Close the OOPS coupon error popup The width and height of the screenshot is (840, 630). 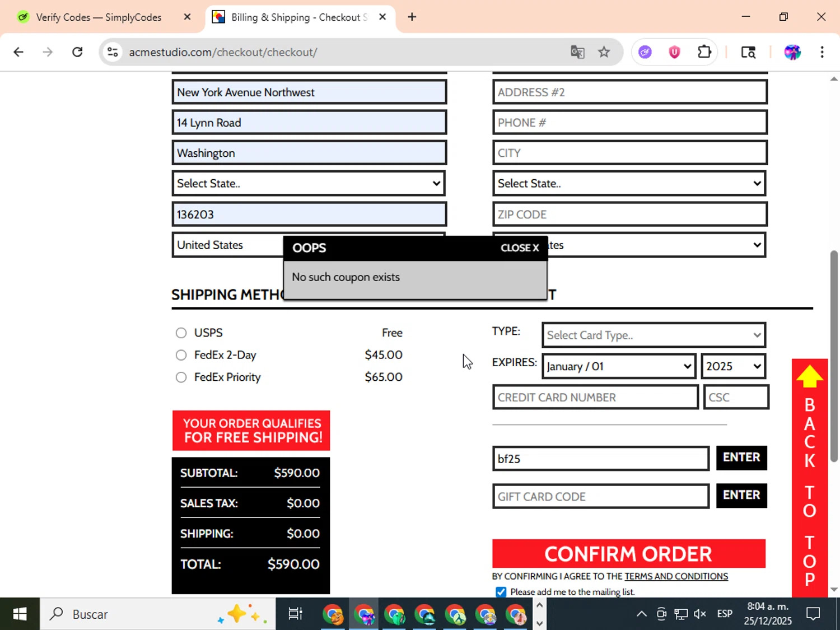(520, 248)
